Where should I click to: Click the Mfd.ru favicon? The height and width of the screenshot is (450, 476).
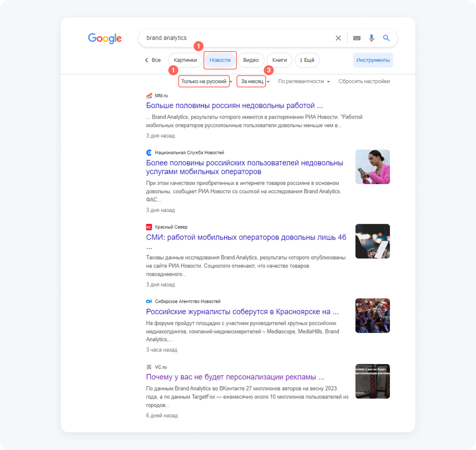(x=149, y=96)
